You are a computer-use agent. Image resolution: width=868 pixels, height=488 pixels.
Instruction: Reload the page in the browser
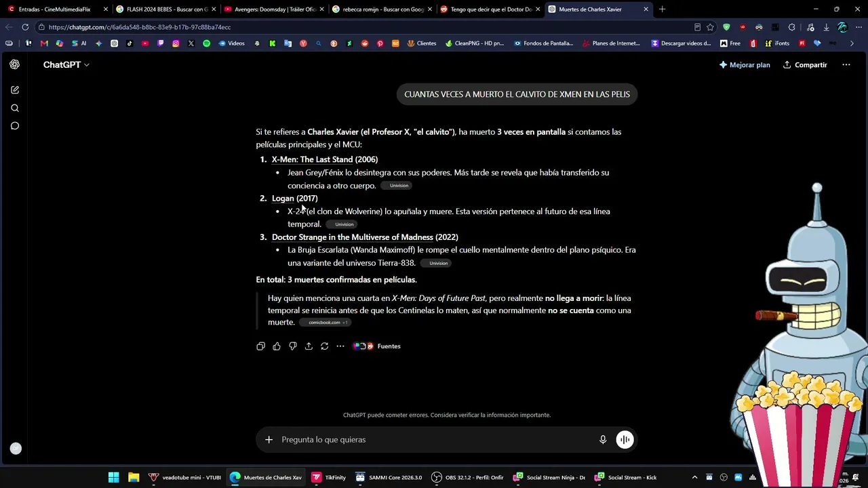25,27
